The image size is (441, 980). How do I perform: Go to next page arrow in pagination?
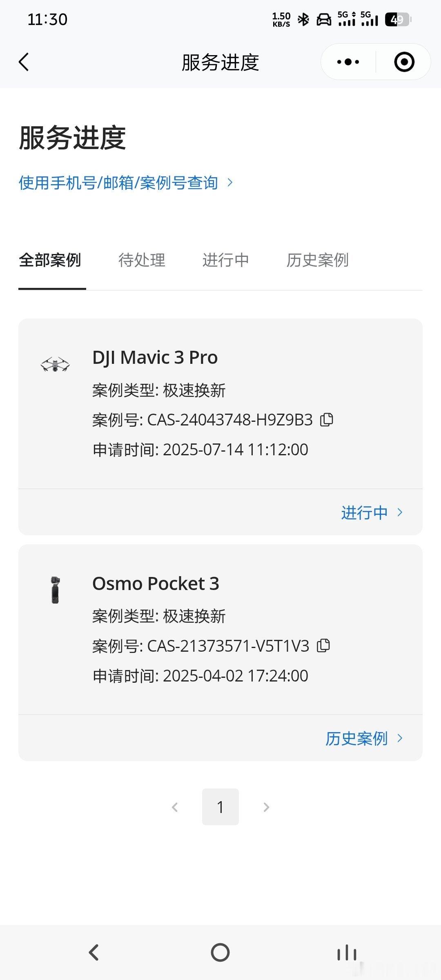pos(266,807)
